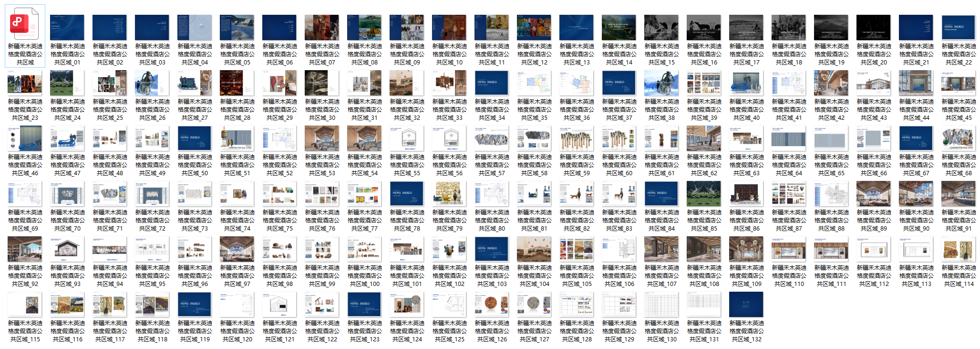980x349 pixels.
Task: Select image file ending _07
Action: [322, 27]
